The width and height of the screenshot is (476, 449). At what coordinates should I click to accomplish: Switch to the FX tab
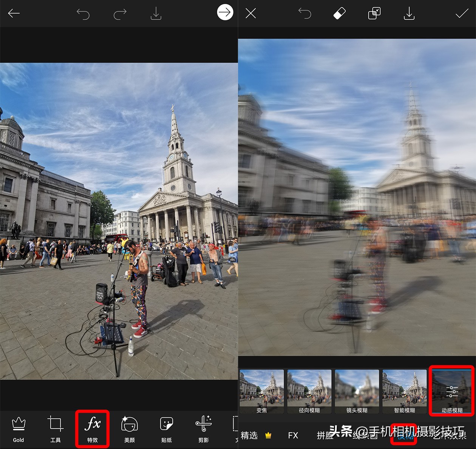[293, 435]
